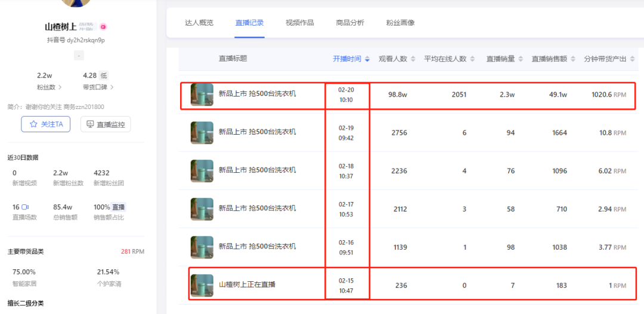644x314 pixels.
Task: Open 新品上市 title dated 02-19
Action: [x=257, y=132]
